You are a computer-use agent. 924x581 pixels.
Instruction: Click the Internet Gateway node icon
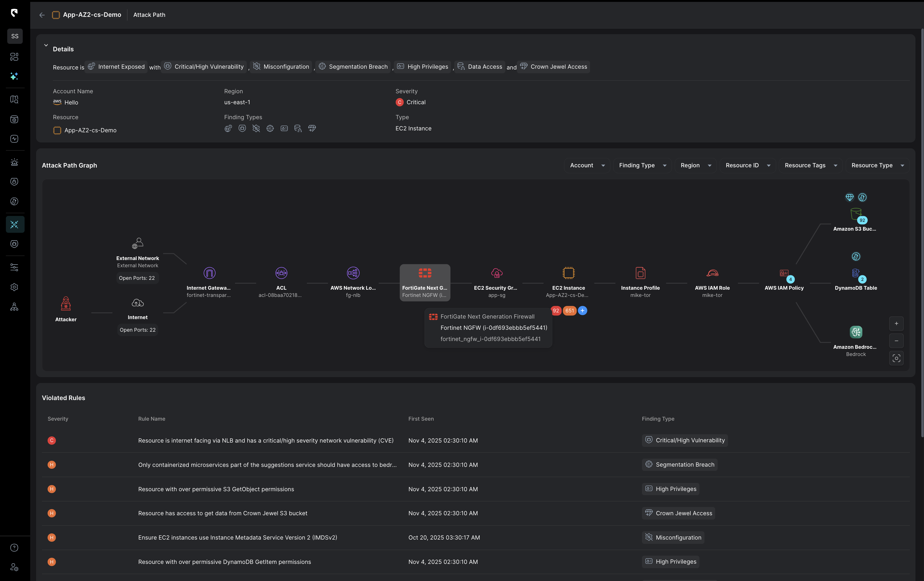209,273
